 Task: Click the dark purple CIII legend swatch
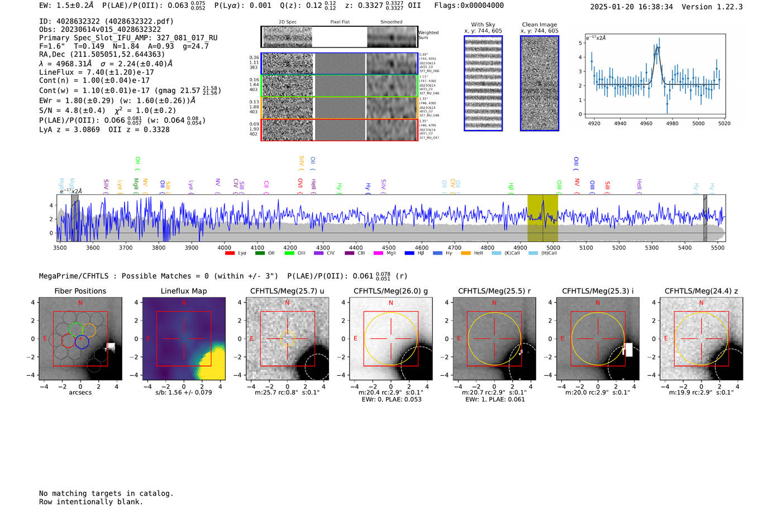tap(350, 253)
